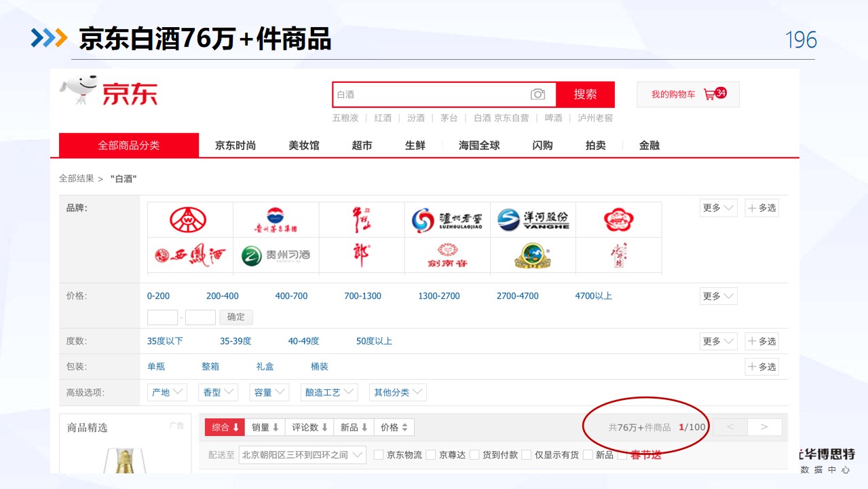Open the 酿造工艺 dropdown

tap(330, 393)
